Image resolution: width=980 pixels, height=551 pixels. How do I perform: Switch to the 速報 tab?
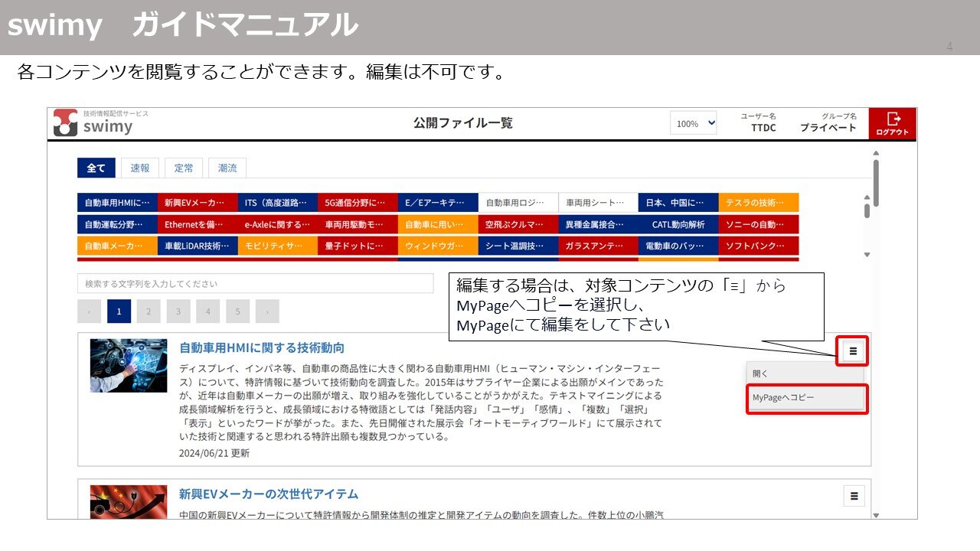139,168
